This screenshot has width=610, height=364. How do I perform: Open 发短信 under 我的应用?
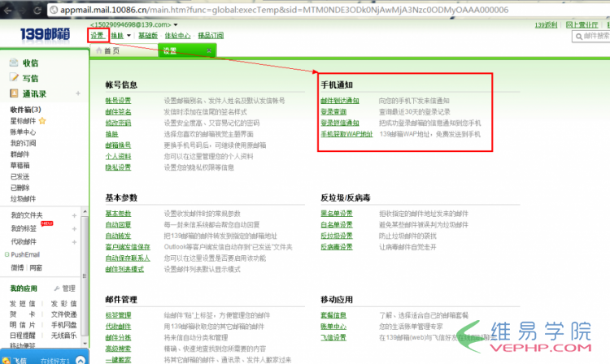(x=23, y=303)
